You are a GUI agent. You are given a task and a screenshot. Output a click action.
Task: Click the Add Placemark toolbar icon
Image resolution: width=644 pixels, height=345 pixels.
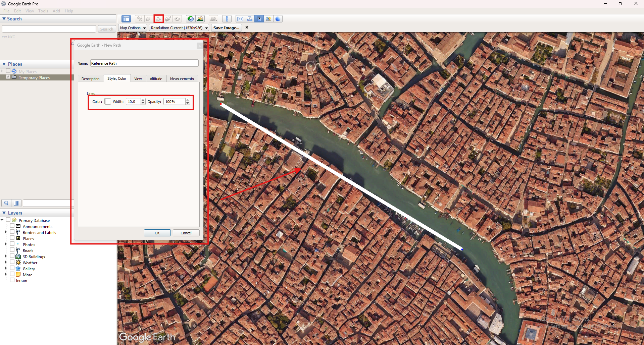(x=139, y=19)
